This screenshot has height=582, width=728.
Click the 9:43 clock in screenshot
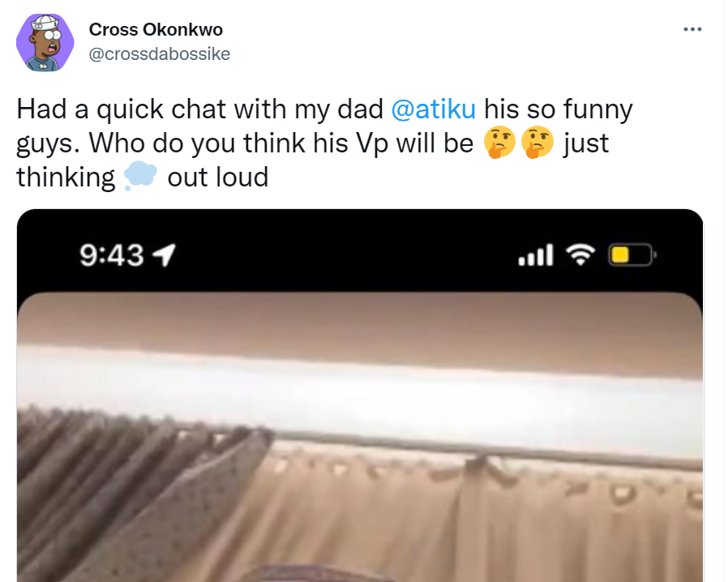[111, 255]
